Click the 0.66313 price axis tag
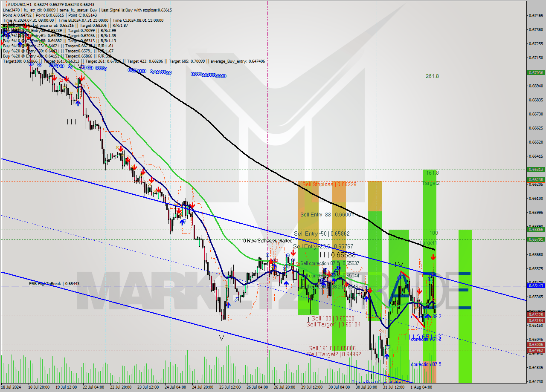Viewport: 546px width, 392px height. [x=536, y=170]
